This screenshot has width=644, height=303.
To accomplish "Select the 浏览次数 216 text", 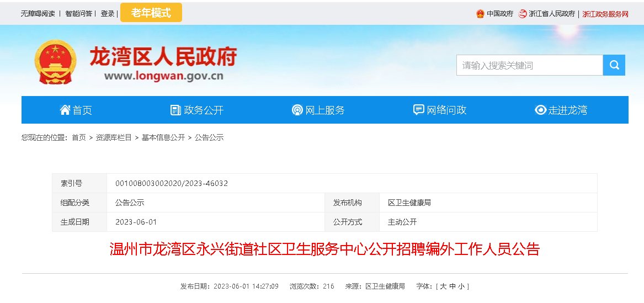I will (312, 286).
